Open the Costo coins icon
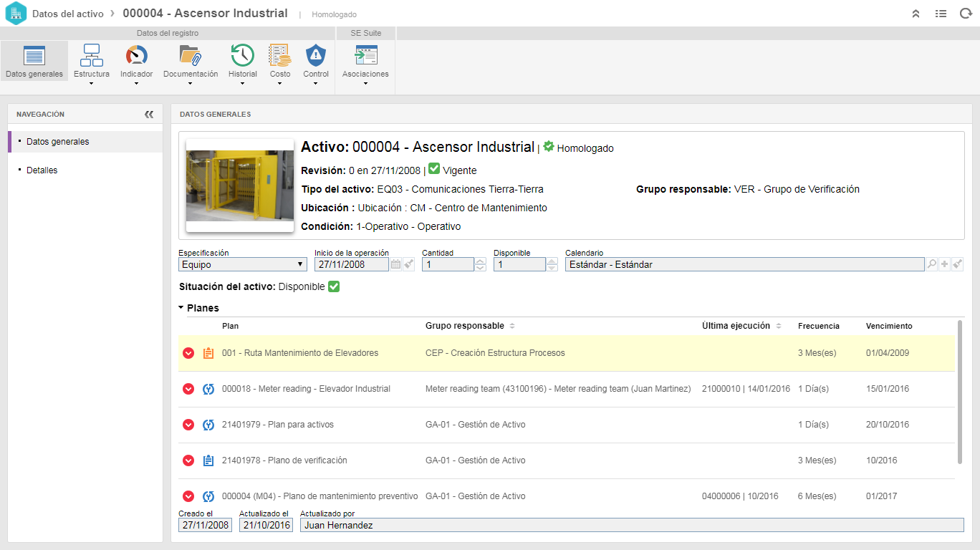 [x=279, y=56]
